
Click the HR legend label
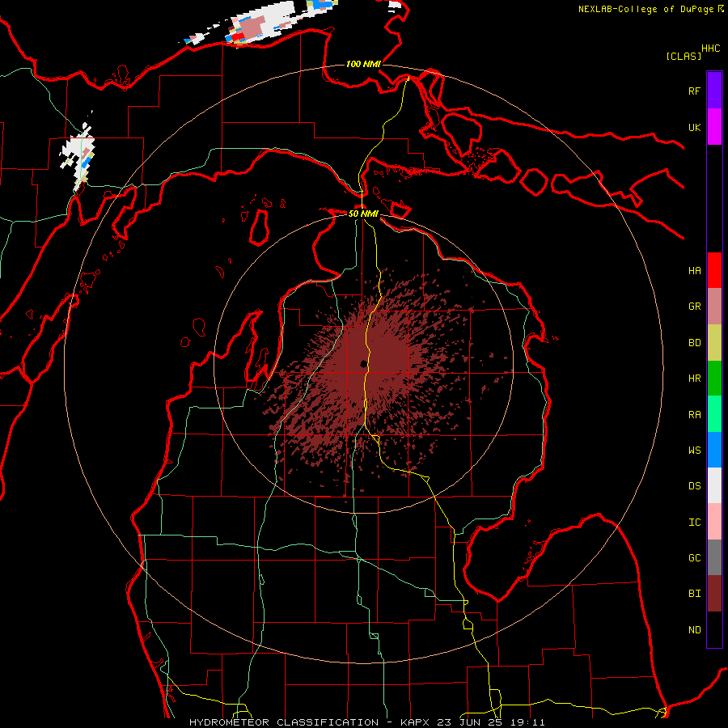coord(694,379)
